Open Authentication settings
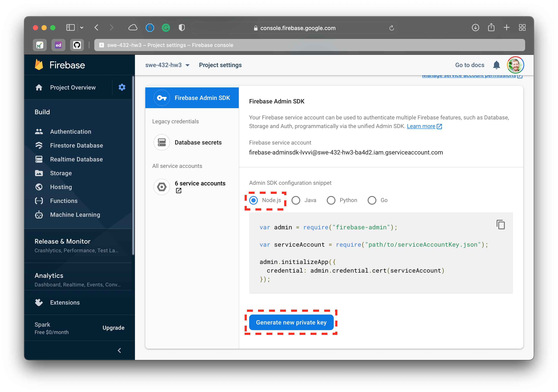 (x=70, y=132)
